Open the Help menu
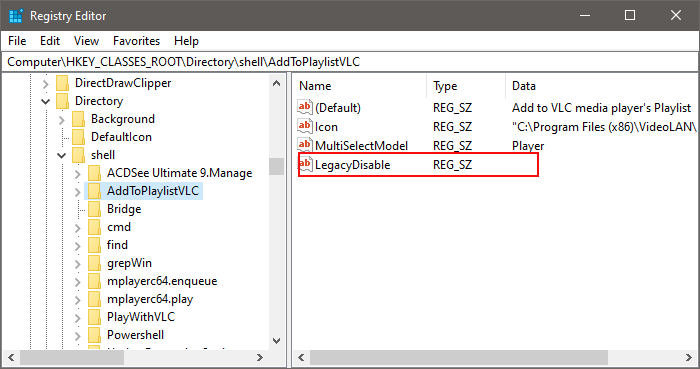 186,41
